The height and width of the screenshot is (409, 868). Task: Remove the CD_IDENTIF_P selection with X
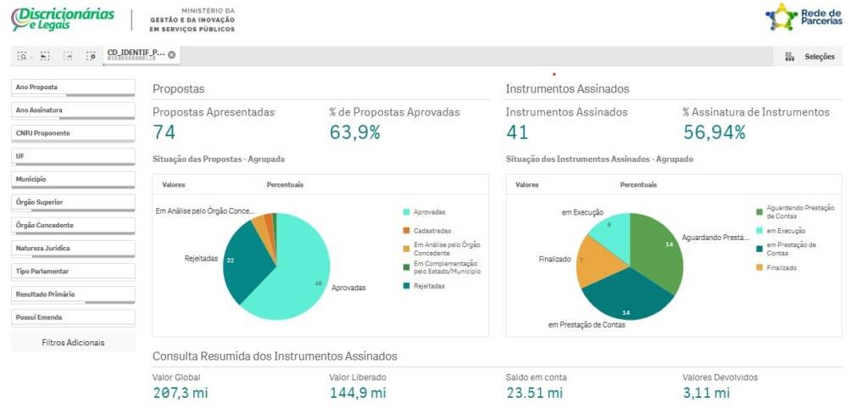(x=172, y=55)
